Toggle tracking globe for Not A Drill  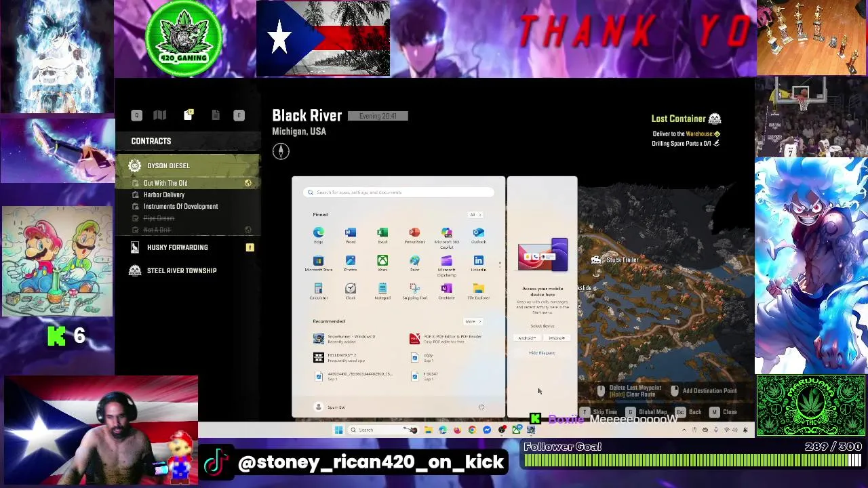(248, 230)
